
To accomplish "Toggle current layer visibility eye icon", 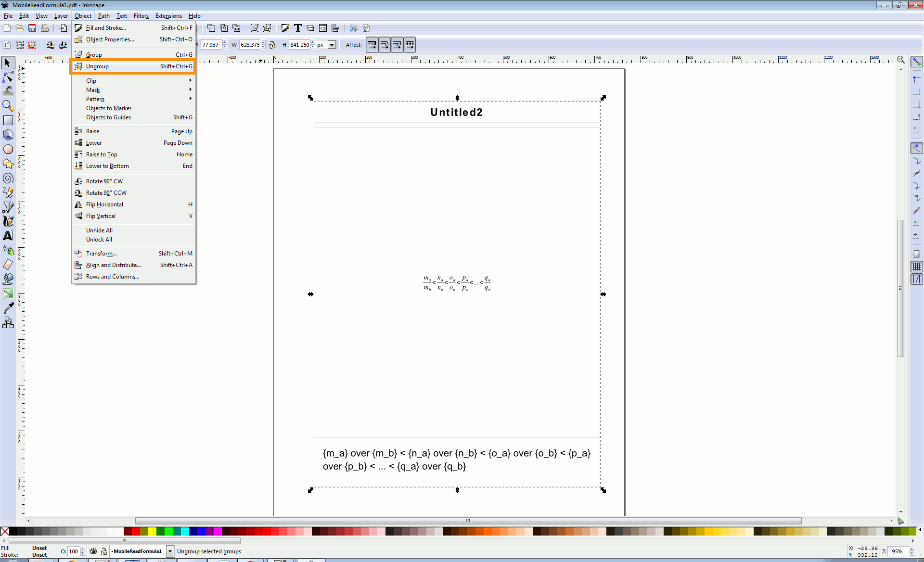I will tap(93, 551).
